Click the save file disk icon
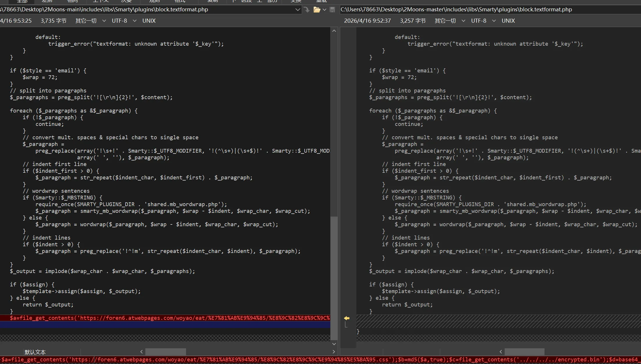The image size is (641, 364). point(333,10)
